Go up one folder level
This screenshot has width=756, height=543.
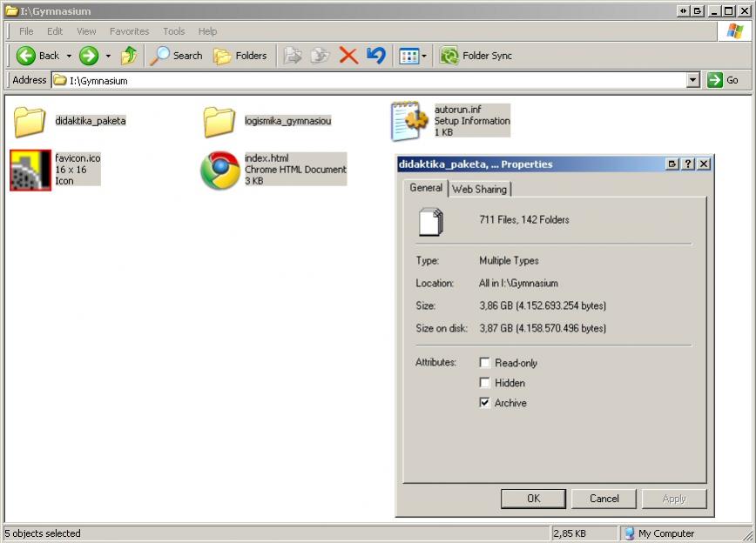pyautogui.click(x=129, y=56)
